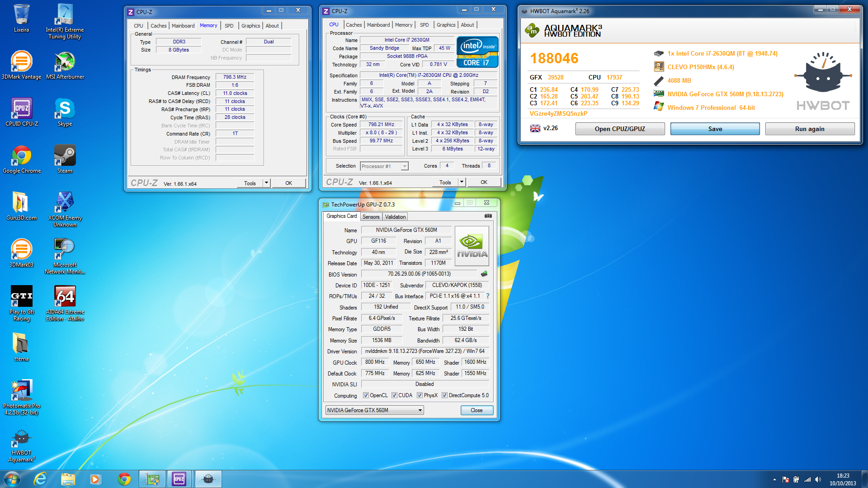Toggle the CUDA checkbox in GPU-Z
868x488 pixels.
[x=394, y=395]
